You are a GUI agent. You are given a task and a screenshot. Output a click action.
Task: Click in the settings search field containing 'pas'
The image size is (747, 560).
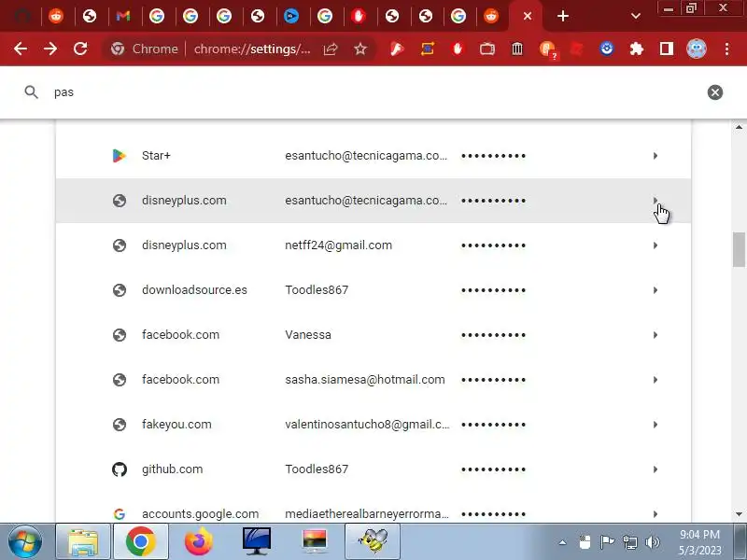(372, 91)
